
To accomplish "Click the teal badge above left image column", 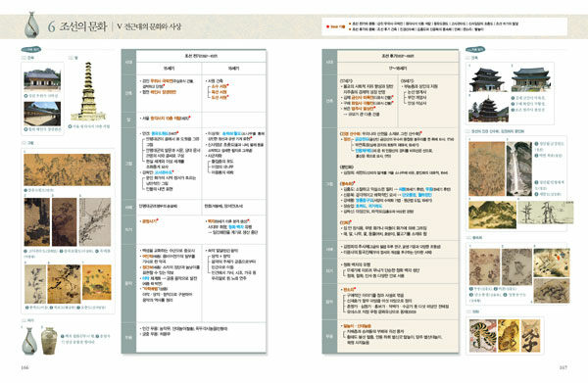I will click(31, 49).
